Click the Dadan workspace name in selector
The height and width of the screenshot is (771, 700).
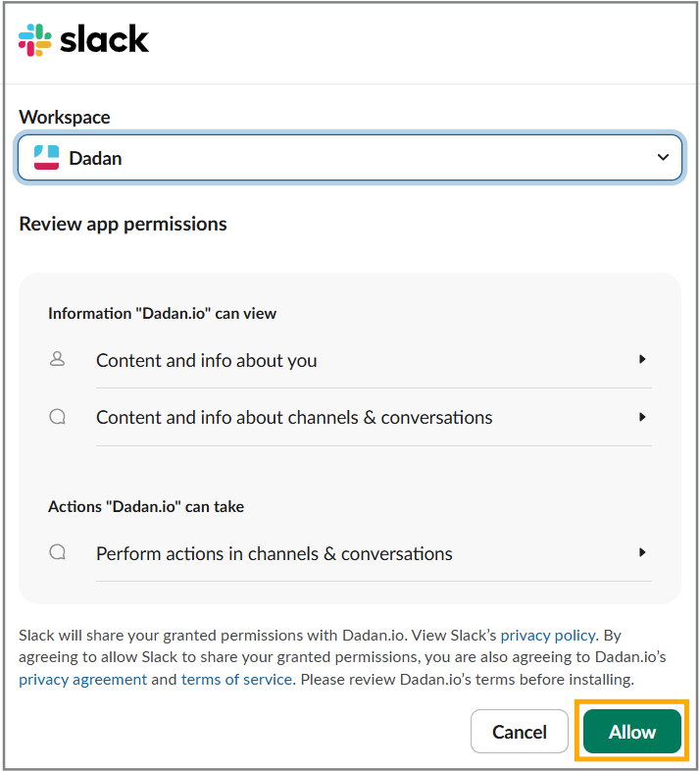click(x=95, y=158)
